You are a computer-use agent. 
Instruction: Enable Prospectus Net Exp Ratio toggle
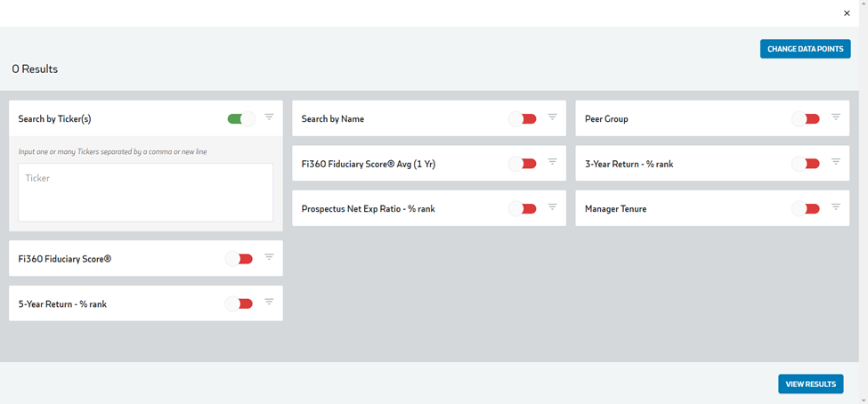(523, 208)
